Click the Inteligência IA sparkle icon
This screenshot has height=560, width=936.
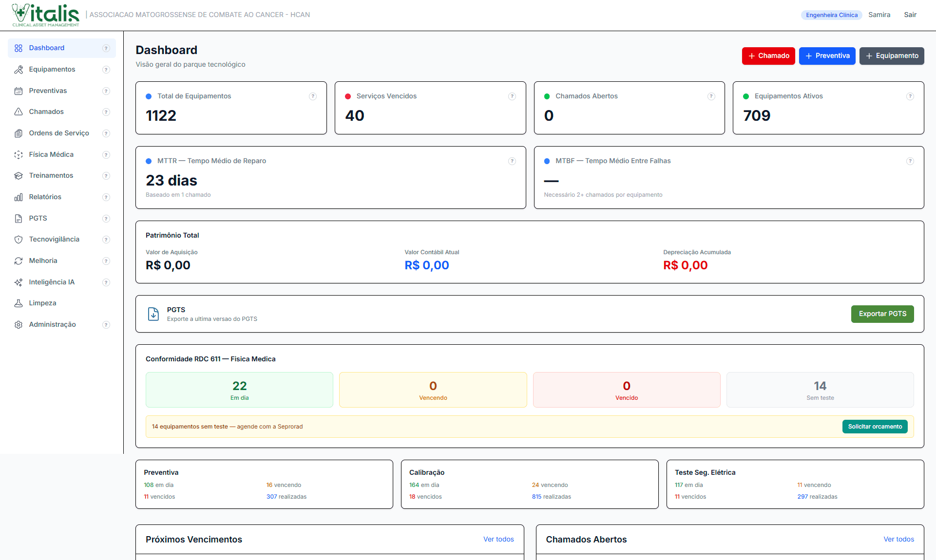[19, 282]
